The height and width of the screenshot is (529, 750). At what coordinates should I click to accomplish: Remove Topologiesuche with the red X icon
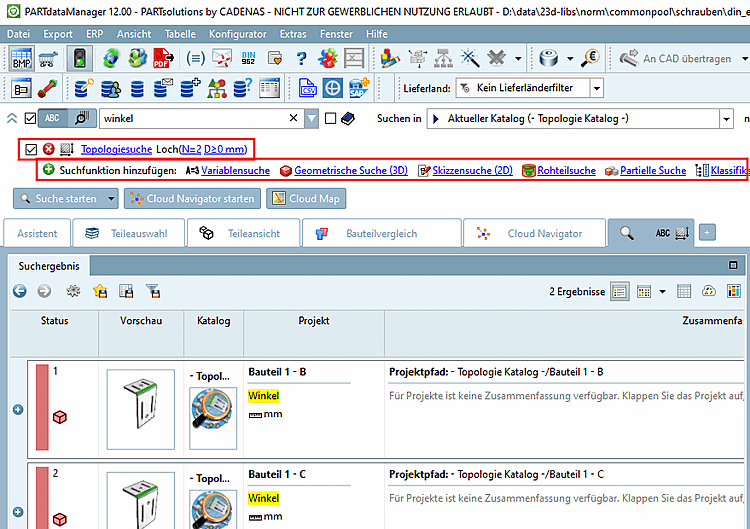coord(48,149)
